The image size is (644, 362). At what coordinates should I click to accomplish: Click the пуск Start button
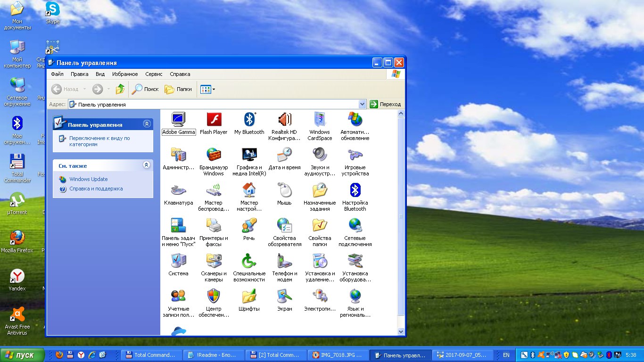(x=23, y=355)
